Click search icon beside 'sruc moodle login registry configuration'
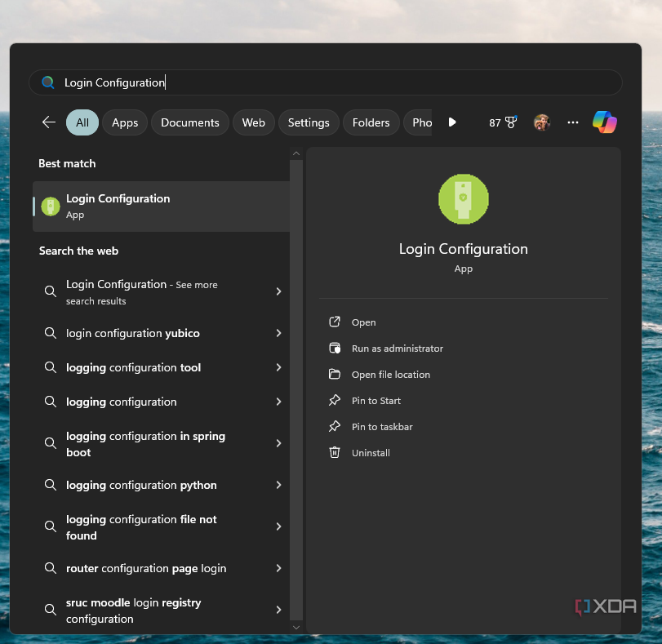662x644 pixels. click(x=51, y=610)
